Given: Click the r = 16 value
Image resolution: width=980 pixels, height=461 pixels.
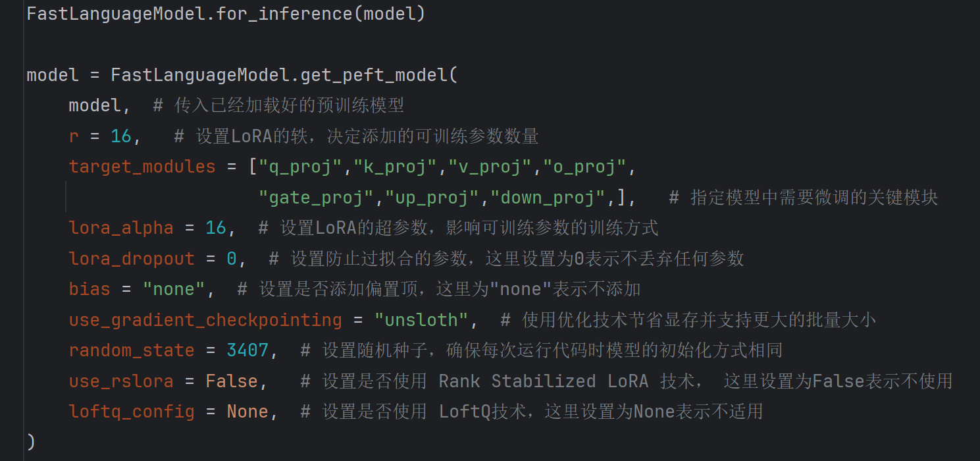Looking at the screenshot, I should click(x=121, y=136).
